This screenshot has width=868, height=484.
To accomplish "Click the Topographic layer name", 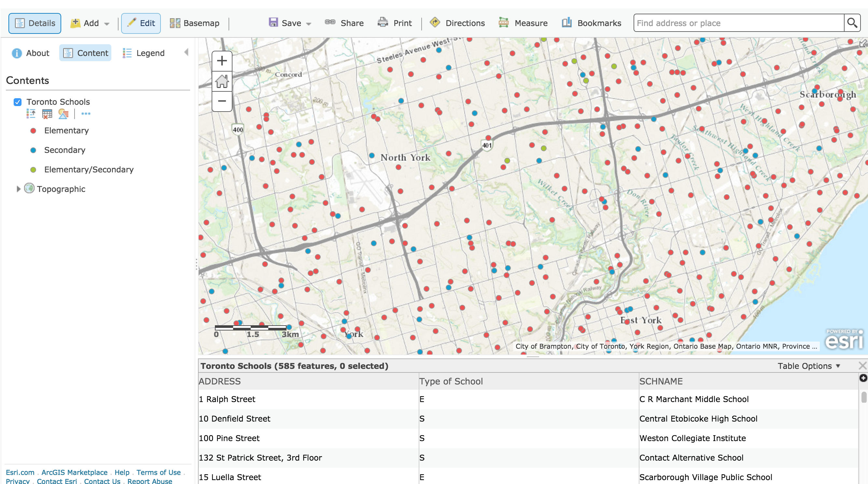I will pos(61,189).
